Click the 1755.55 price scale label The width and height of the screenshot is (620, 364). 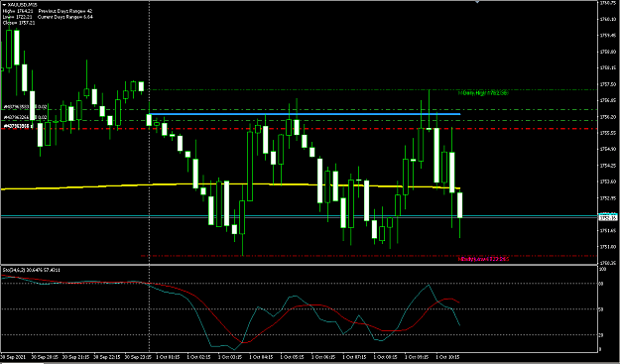point(608,133)
